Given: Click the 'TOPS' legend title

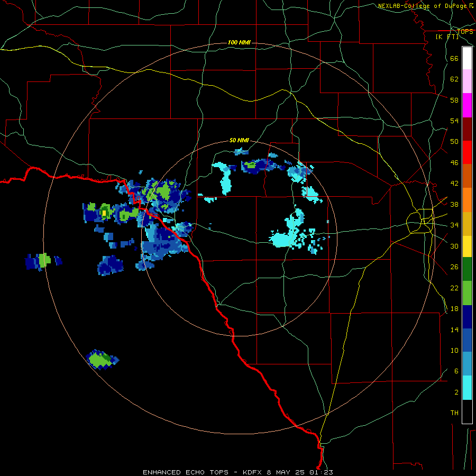Looking at the screenshot, I should point(465,32).
